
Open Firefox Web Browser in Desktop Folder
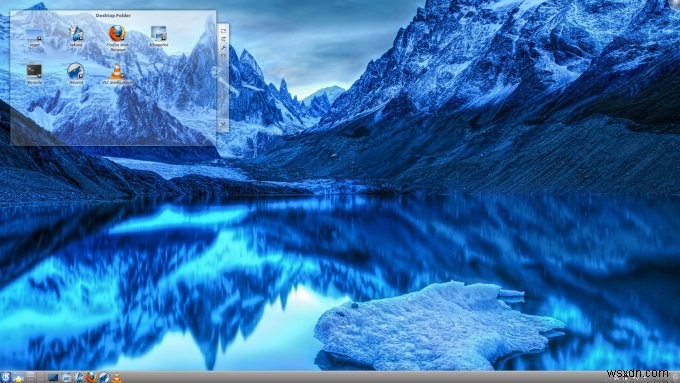click(117, 37)
